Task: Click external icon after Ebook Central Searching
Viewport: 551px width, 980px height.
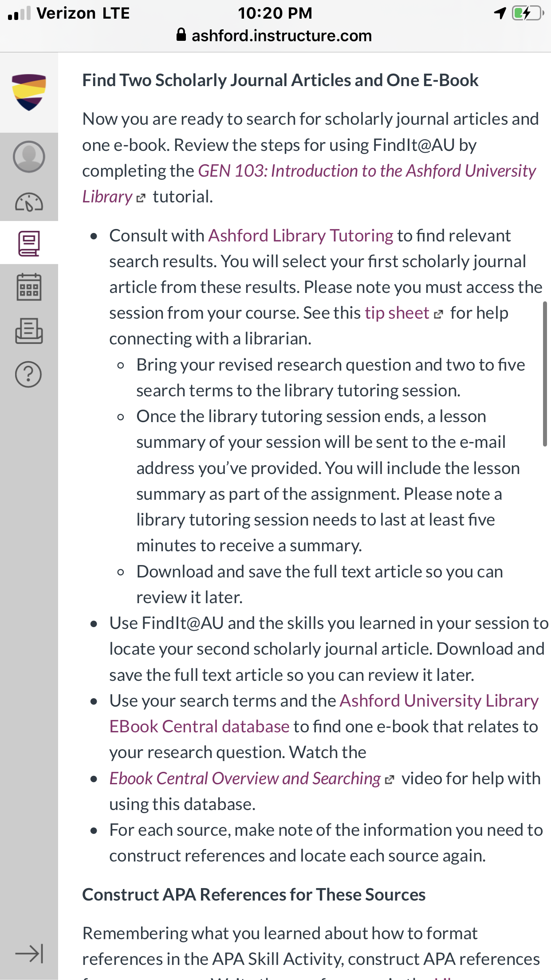Action: click(x=390, y=780)
